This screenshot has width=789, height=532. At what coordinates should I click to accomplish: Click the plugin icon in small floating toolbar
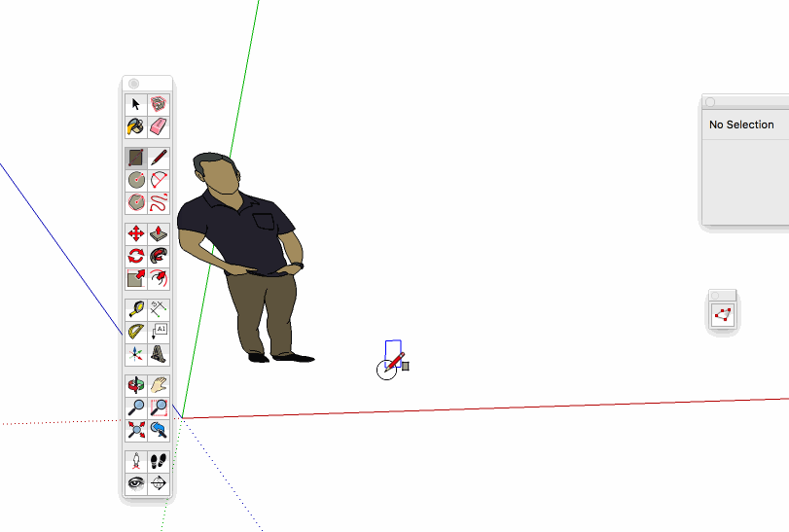click(723, 315)
